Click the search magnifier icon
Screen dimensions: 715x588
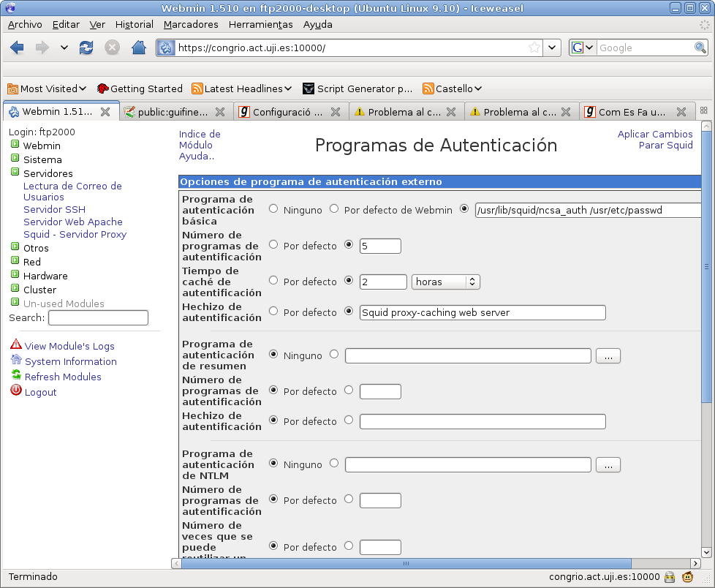pyautogui.click(x=700, y=48)
